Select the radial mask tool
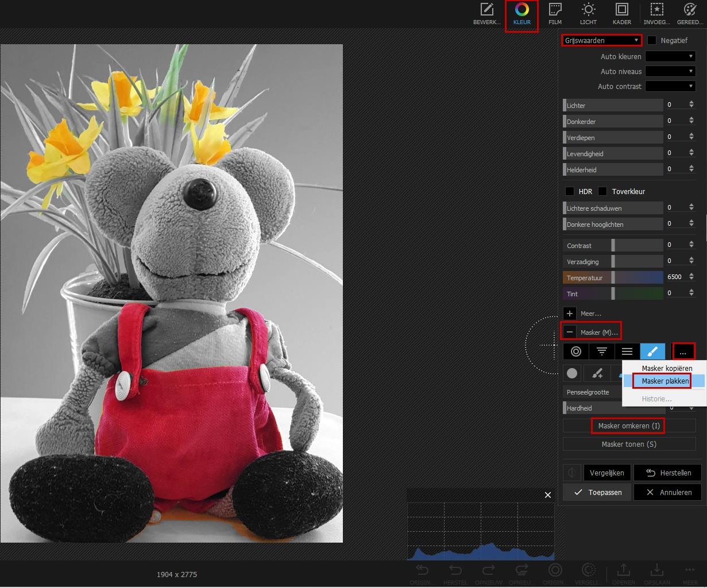The height and width of the screenshot is (588, 707). [576, 351]
